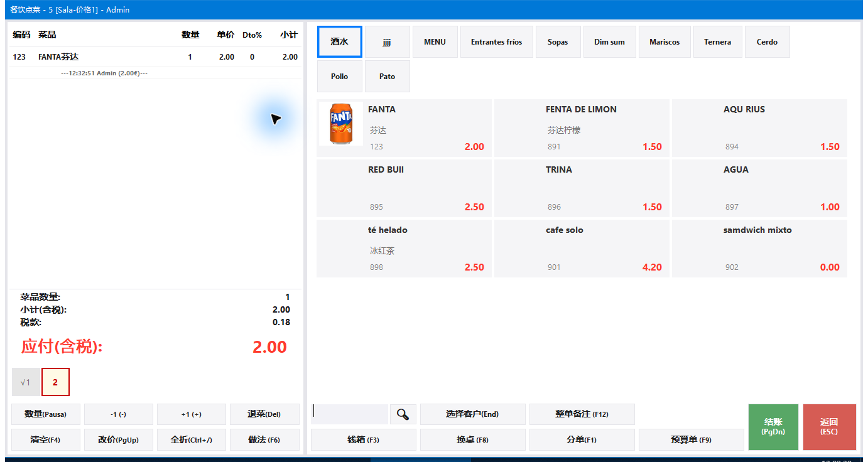The image size is (868, 462).
Task: Open the 酒水 category tab
Action: point(340,42)
